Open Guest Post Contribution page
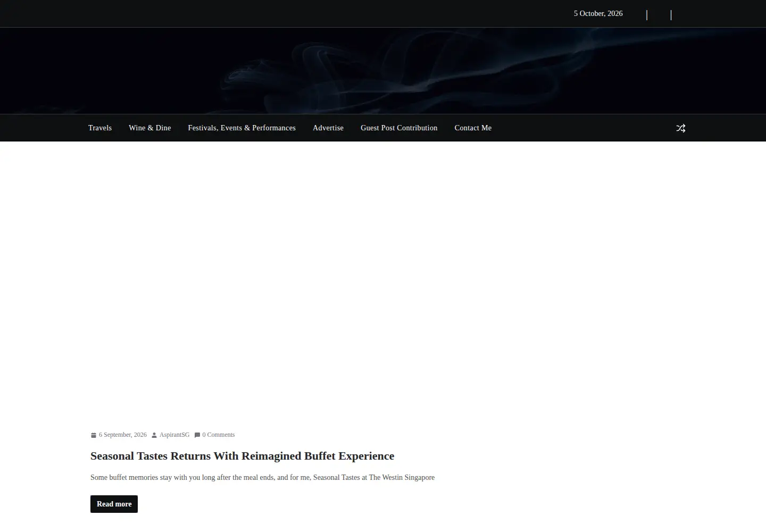 pos(399,128)
